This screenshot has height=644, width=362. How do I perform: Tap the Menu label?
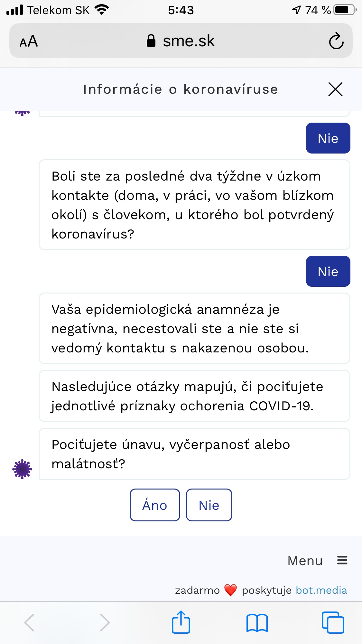point(305,561)
